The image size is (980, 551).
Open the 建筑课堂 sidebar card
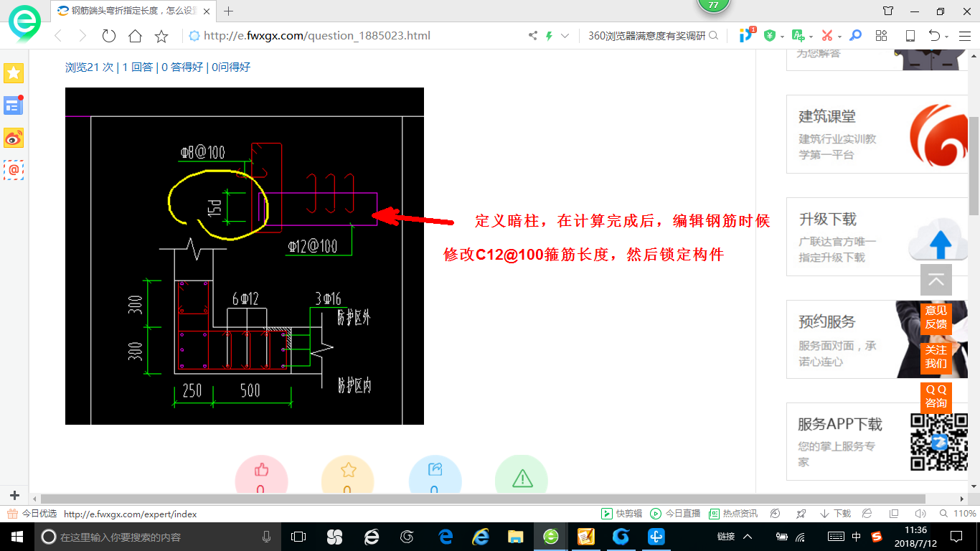877,134
